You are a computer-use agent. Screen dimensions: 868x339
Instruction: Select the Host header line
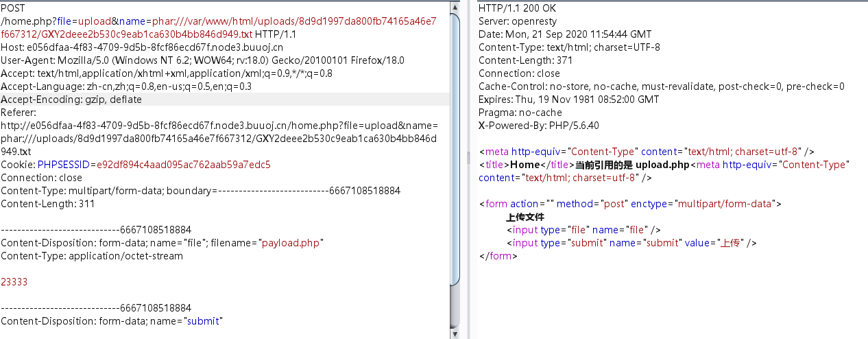coord(142,47)
